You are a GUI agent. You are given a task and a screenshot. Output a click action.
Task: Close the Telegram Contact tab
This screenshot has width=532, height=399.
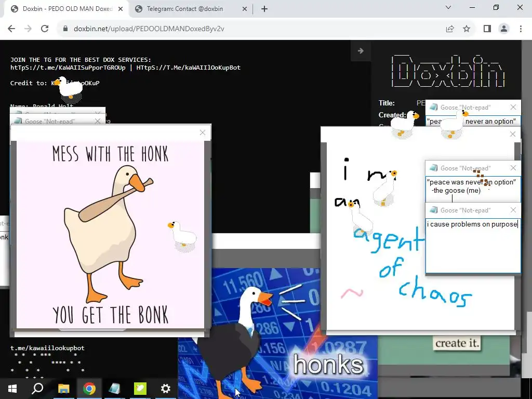click(x=245, y=9)
